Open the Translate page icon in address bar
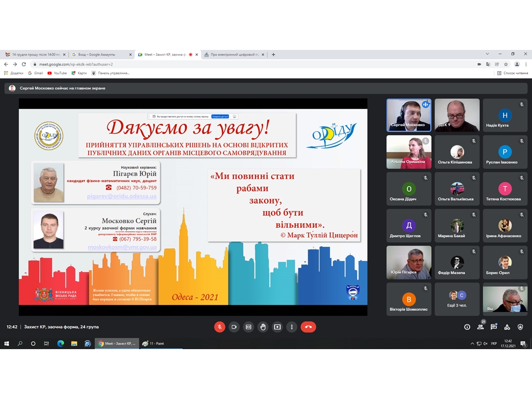The height and width of the screenshot is (399, 532). tap(488, 64)
